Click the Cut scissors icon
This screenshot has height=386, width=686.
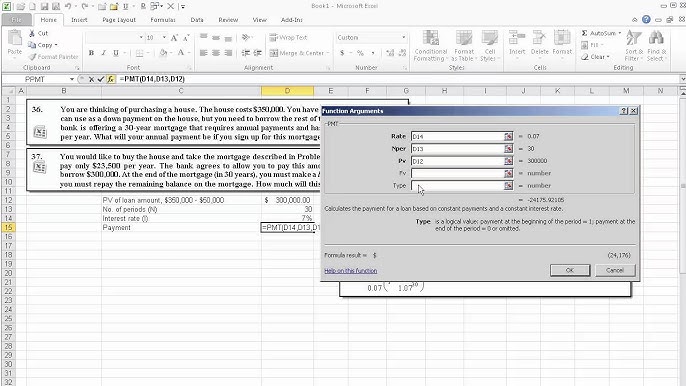pos(32,33)
